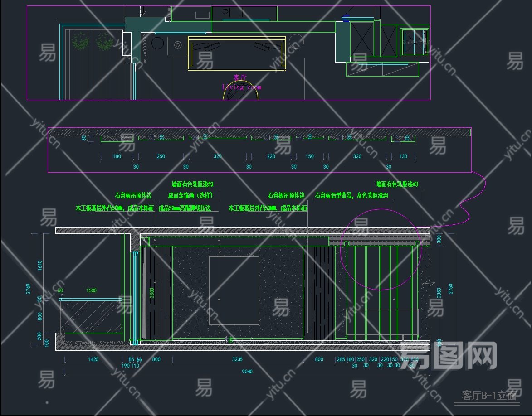The width and height of the screenshot is (532, 416).
Task: Click the 2760 overall height dimension
Action: point(28,289)
